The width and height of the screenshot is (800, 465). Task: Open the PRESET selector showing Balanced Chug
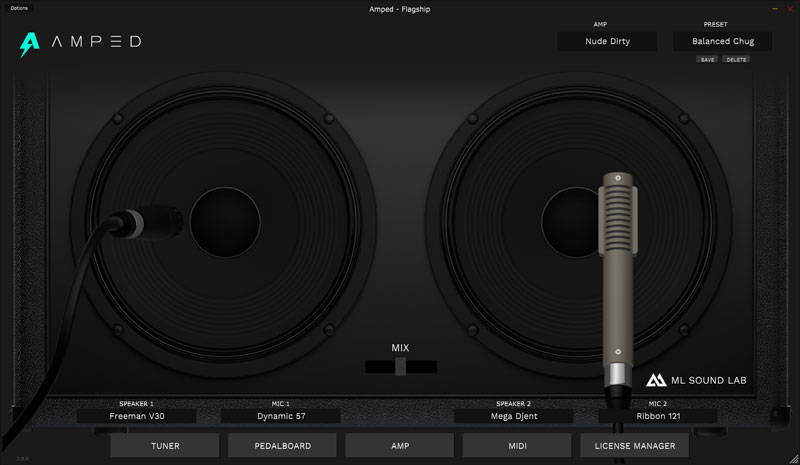[722, 41]
